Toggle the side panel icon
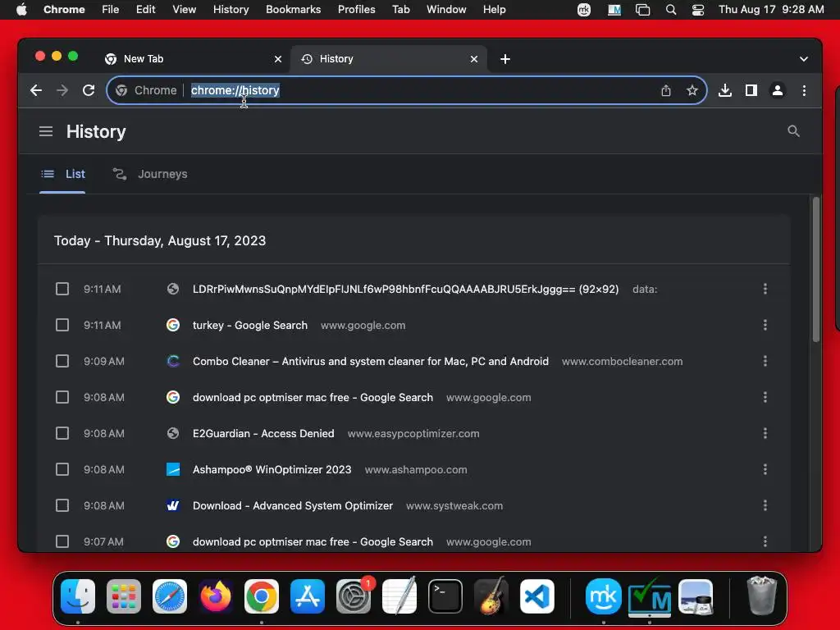Image resolution: width=840 pixels, height=630 pixels. (751, 90)
